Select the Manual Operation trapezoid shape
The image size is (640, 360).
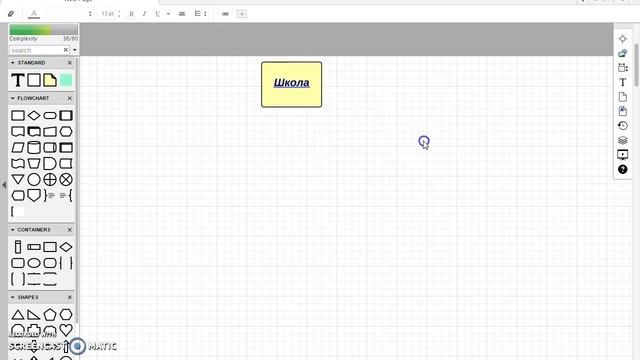point(34,164)
